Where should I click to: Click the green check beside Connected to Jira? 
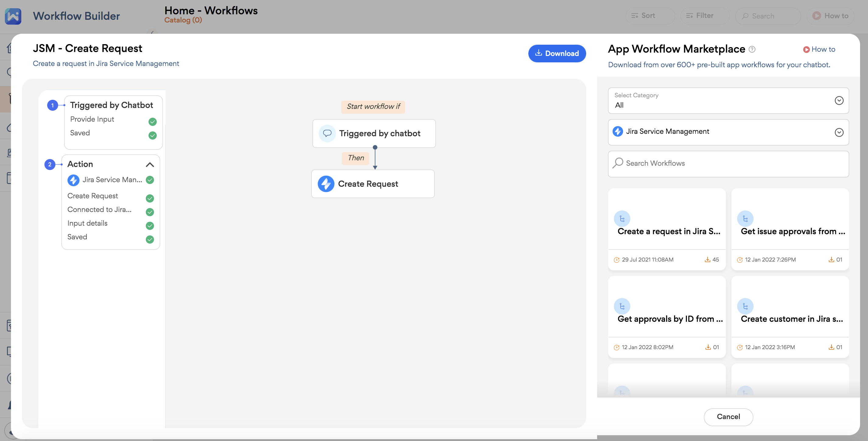[150, 212]
